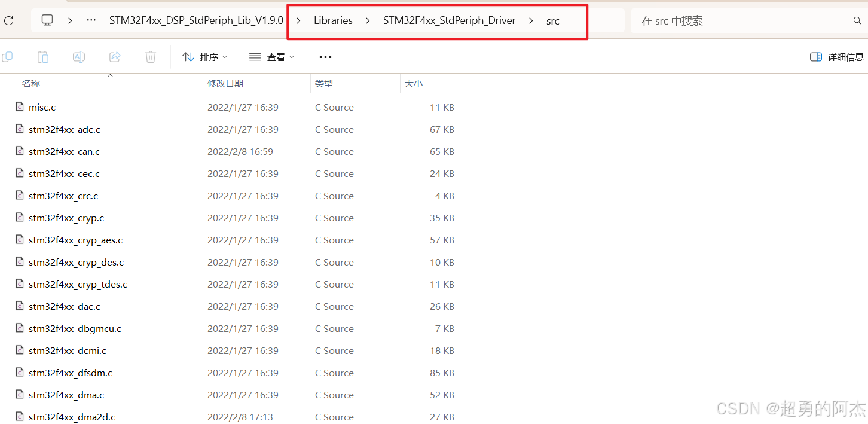The width and height of the screenshot is (868, 424).
Task: Click the sort direction arrow above 名称 column
Action: [x=110, y=76]
